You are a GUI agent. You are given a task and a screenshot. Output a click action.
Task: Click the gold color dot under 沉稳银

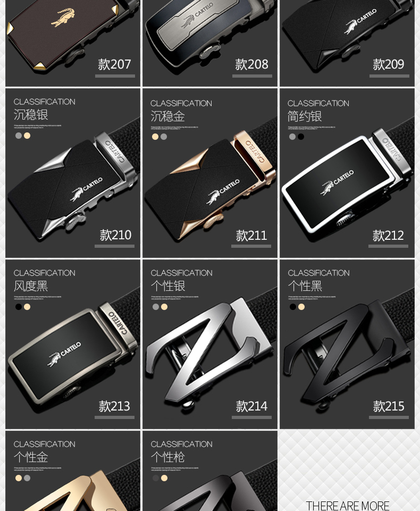(x=27, y=136)
